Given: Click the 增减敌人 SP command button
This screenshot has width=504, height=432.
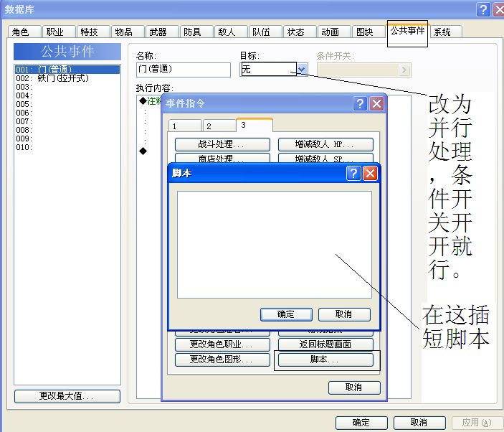Looking at the screenshot, I should coord(325,158).
